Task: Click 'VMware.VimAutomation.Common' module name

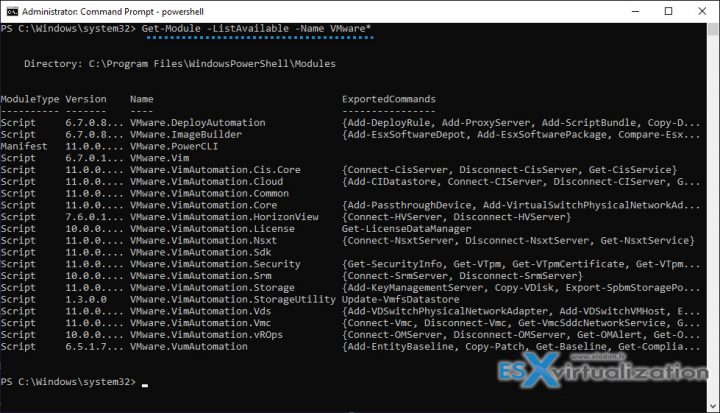Action: coord(209,193)
